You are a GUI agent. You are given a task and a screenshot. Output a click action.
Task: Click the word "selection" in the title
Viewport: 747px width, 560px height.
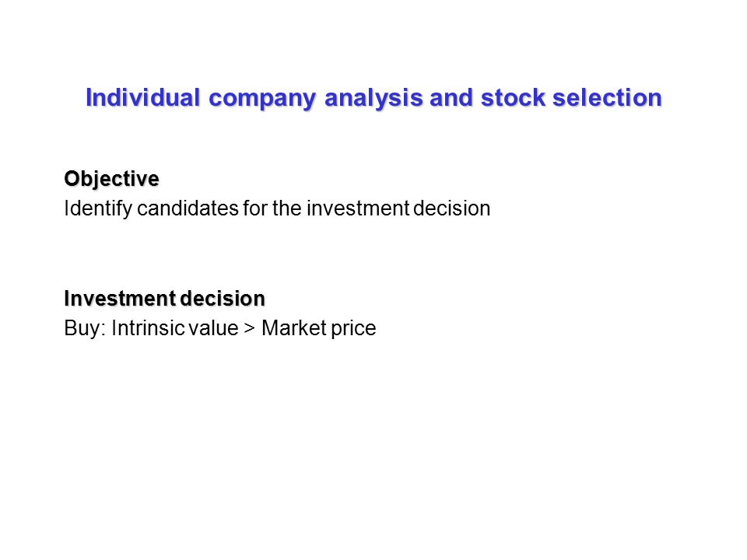pyautogui.click(x=608, y=98)
